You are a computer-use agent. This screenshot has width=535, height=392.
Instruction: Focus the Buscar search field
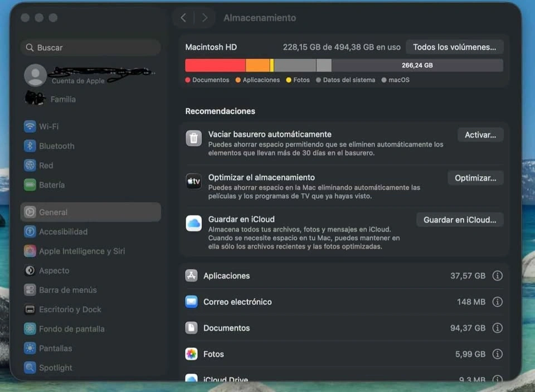pos(90,47)
